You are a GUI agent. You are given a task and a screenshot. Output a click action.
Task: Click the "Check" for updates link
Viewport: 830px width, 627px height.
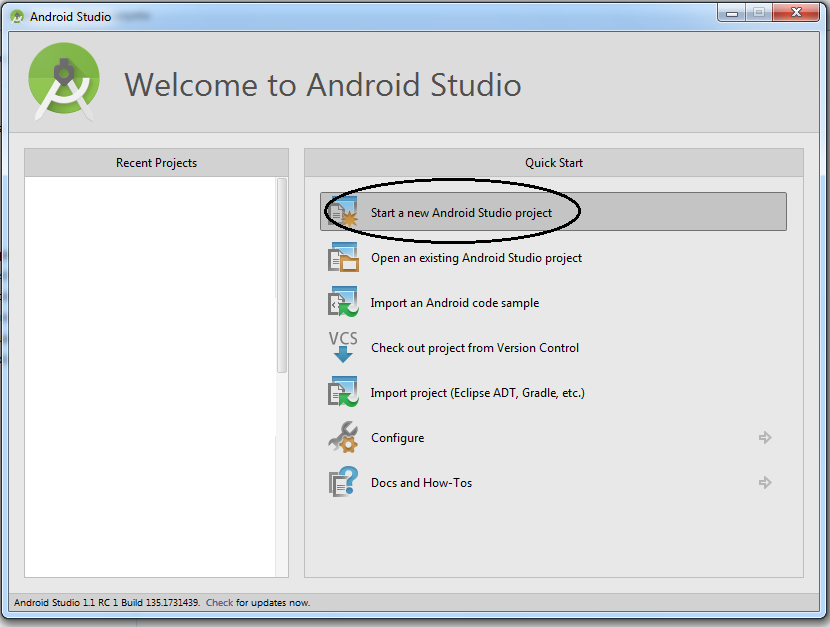click(x=219, y=603)
